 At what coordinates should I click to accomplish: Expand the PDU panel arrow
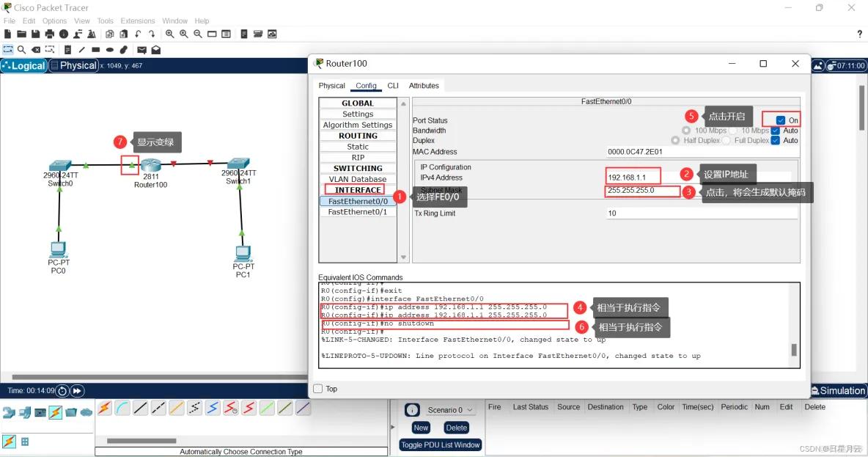click(393, 427)
